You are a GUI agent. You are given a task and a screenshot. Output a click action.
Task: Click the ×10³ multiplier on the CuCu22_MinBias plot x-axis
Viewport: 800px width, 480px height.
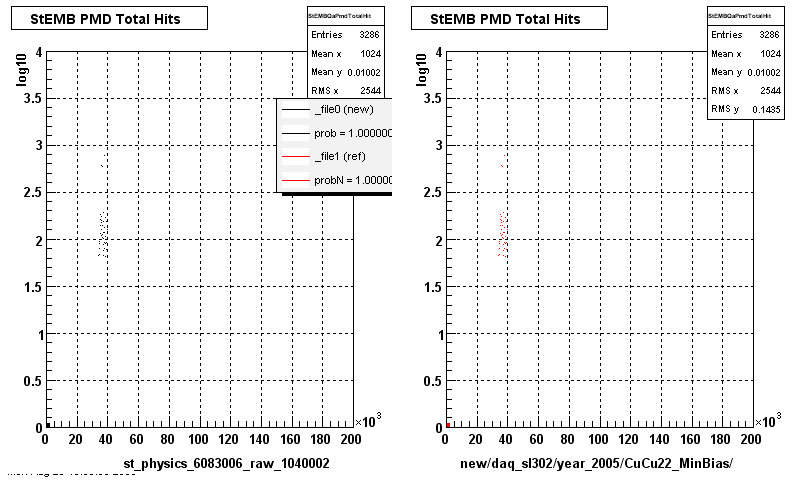click(x=768, y=421)
